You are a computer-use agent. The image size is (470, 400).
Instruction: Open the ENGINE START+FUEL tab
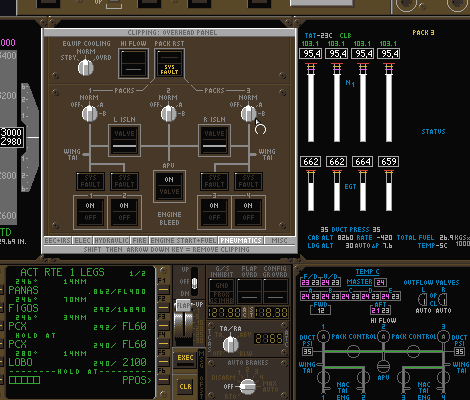tap(183, 240)
